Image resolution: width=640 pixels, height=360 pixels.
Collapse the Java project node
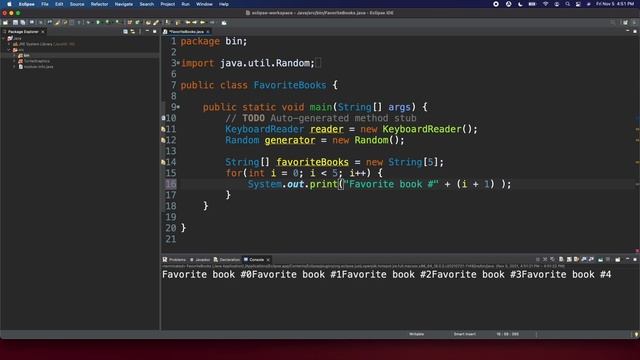tap(4, 38)
